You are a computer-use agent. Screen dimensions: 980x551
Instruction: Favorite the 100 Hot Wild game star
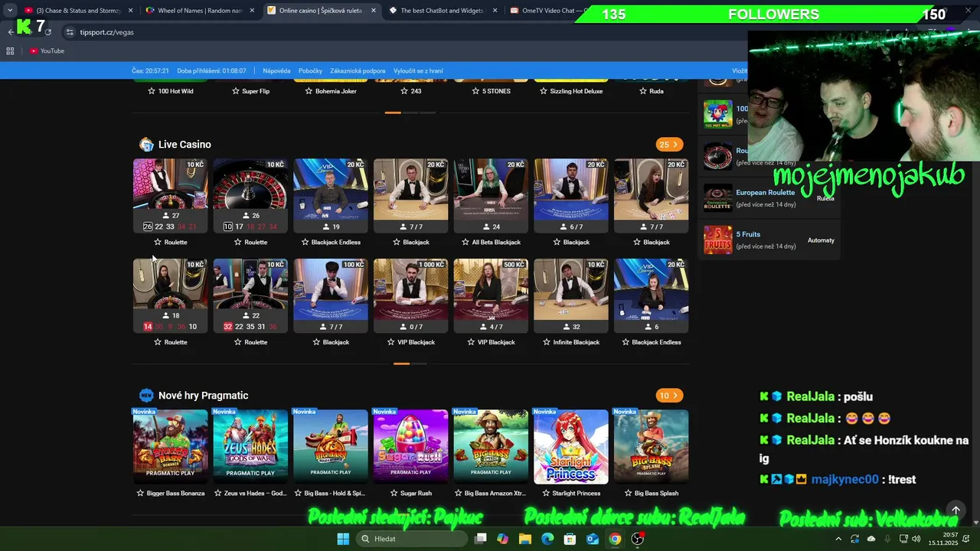click(152, 91)
